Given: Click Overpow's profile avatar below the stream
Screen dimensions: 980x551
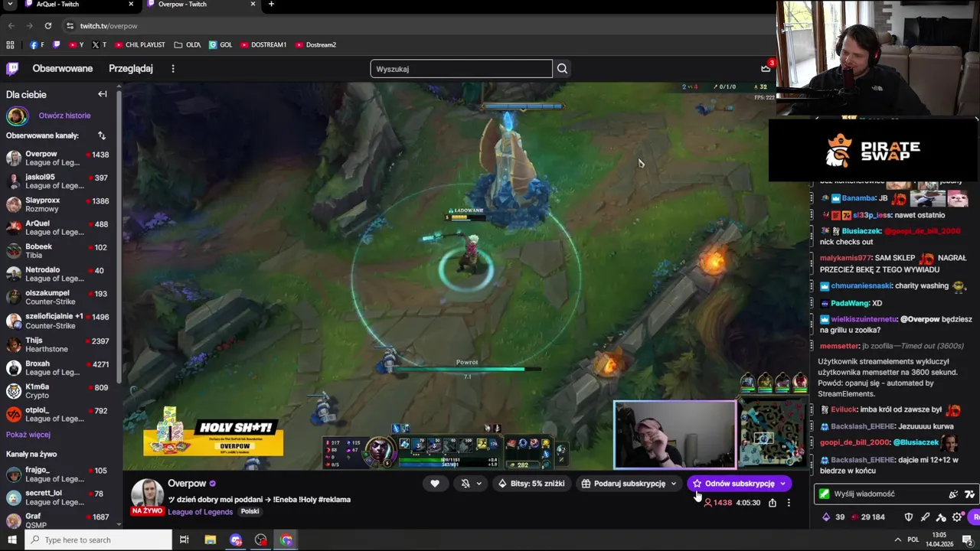Looking at the screenshot, I should [x=147, y=495].
